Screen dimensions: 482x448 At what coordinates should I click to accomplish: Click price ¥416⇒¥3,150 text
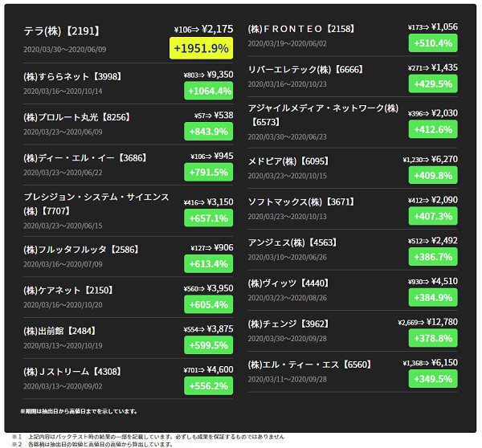point(208,202)
